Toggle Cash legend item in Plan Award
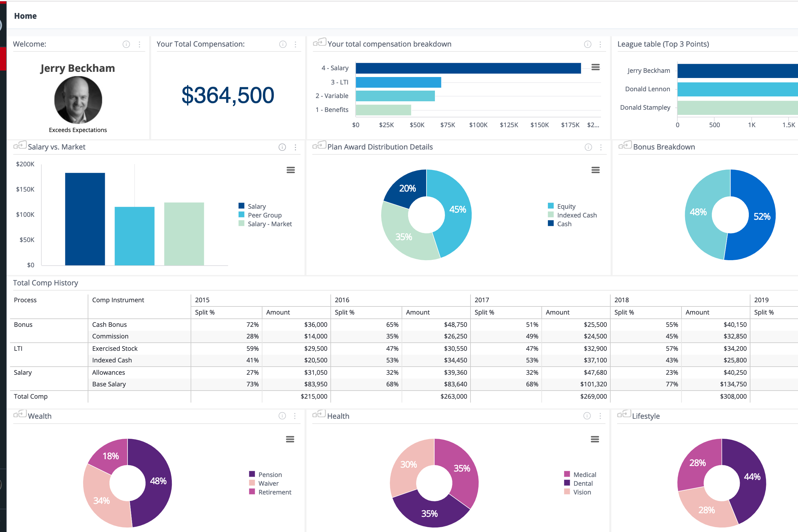This screenshot has width=798, height=532. point(560,224)
